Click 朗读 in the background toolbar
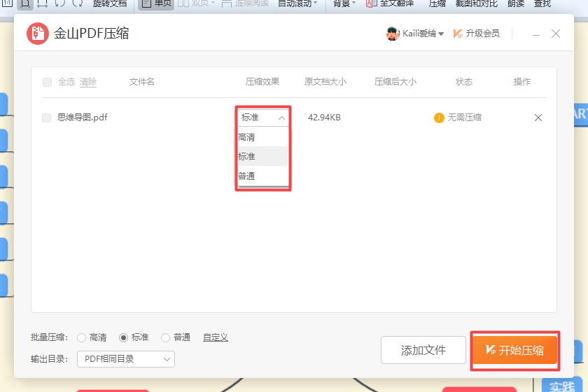 tap(516, 3)
